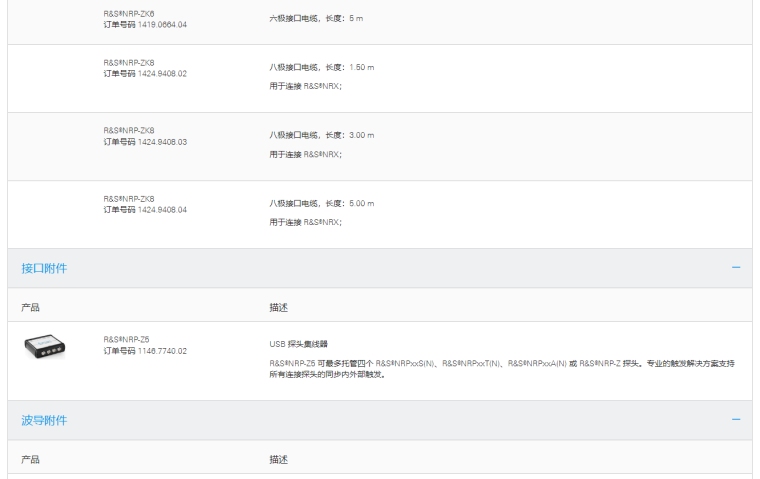Click the 六极接口电缆 5 m description
760x479 pixels.
click(x=315, y=19)
